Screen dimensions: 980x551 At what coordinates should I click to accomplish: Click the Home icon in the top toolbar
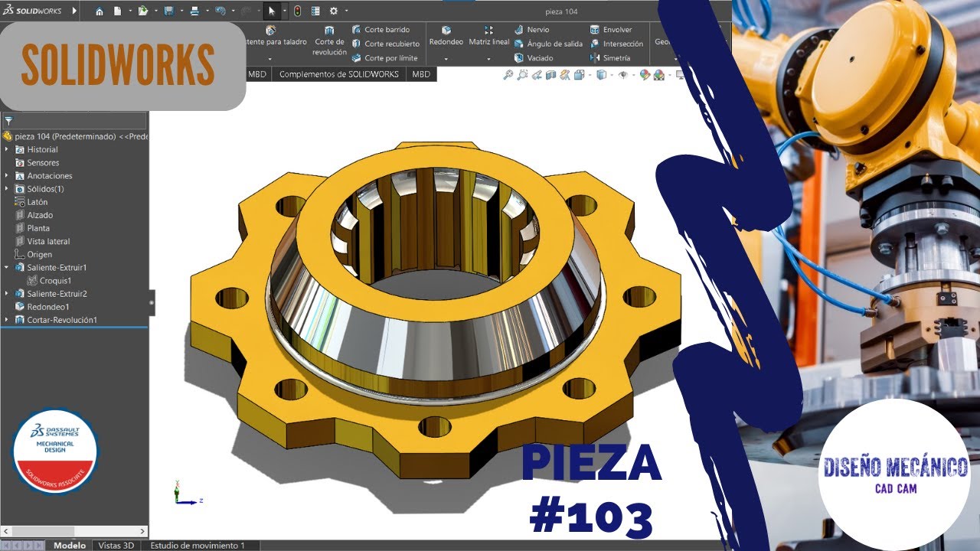[x=99, y=11]
